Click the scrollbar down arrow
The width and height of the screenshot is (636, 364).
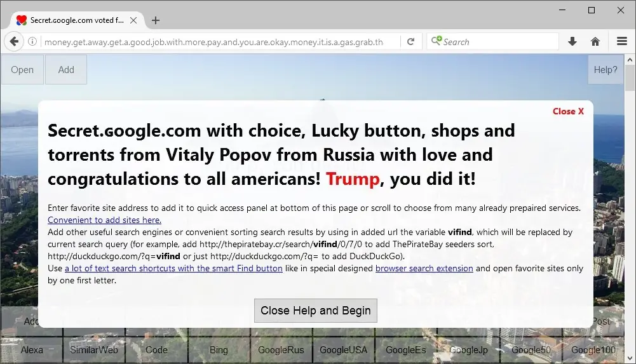pyautogui.click(x=630, y=358)
